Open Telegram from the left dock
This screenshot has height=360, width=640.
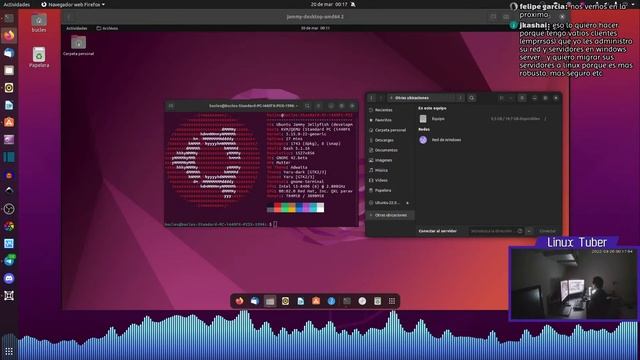(9, 261)
